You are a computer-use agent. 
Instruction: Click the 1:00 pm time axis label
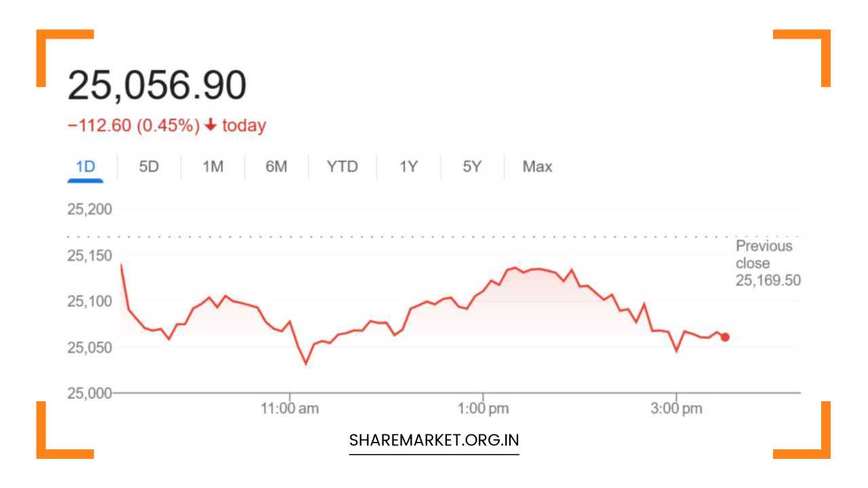point(483,409)
